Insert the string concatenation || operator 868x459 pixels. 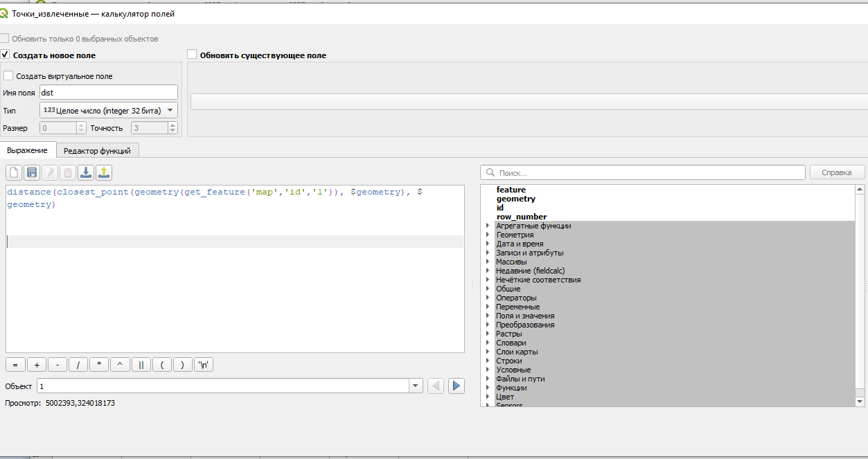[x=141, y=365]
